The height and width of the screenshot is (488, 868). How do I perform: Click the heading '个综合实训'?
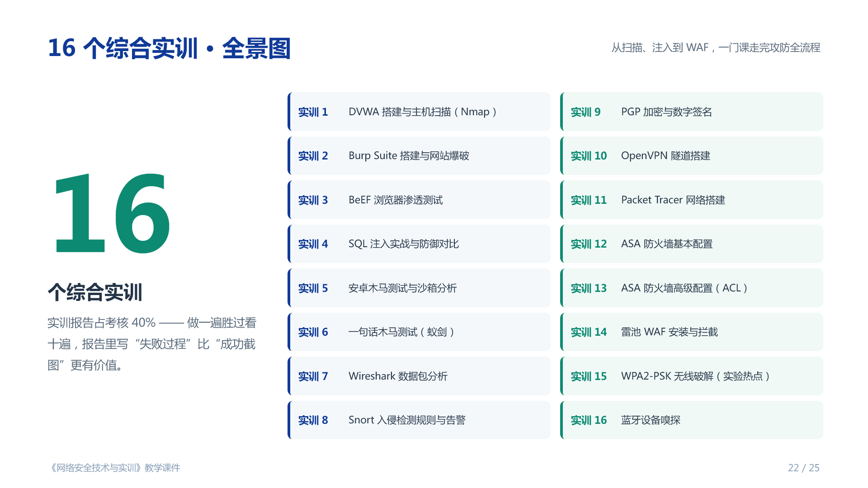tap(95, 292)
